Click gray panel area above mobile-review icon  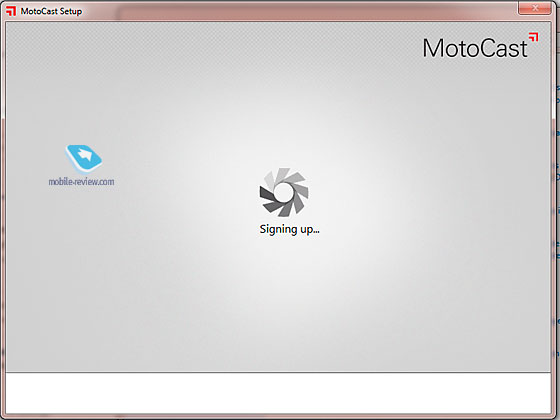[x=84, y=89]
